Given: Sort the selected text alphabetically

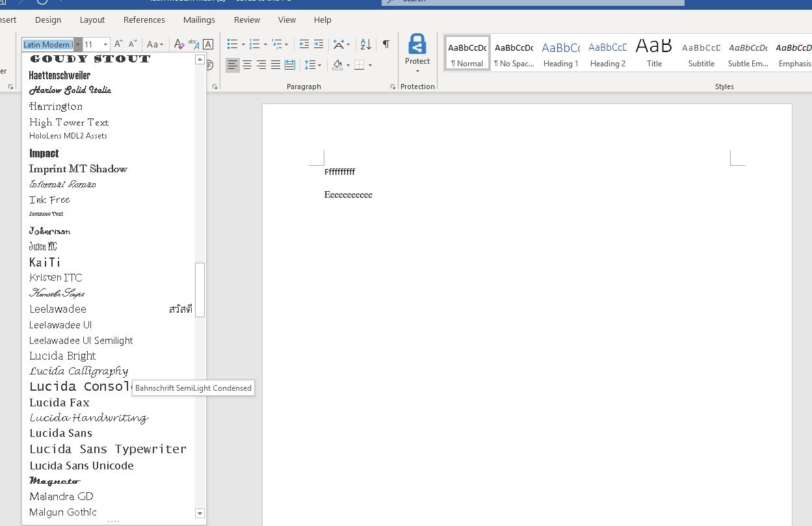Looking at the screenshot, I should 366,44.
